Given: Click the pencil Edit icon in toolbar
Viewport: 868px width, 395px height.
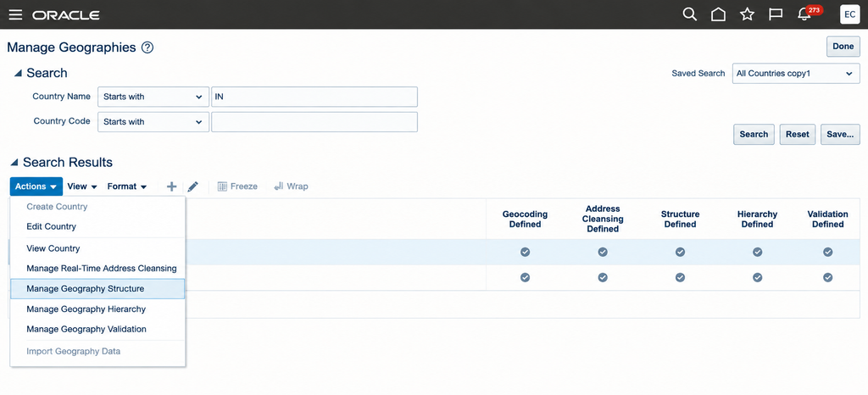Looking at the screenshot, I should click(192, 187).
